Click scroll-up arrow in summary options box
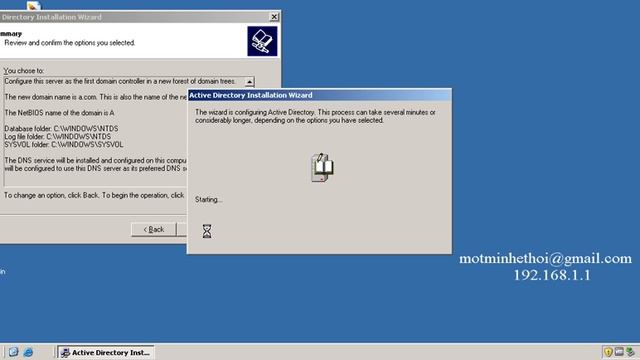The width and height of the screenshot is (640, 360). click(x=249, y=82)
